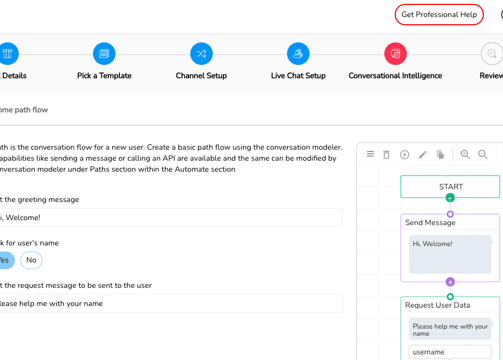503x360 pixels.
Task: Click the play icon in modeler toolbar
Action: [404, 155]
